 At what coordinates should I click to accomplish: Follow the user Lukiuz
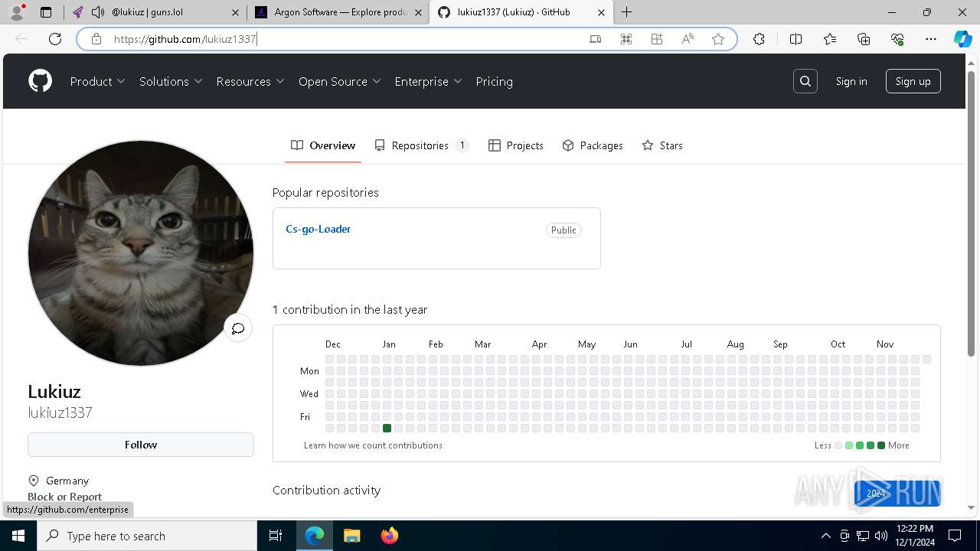click(x=141, y=445)
